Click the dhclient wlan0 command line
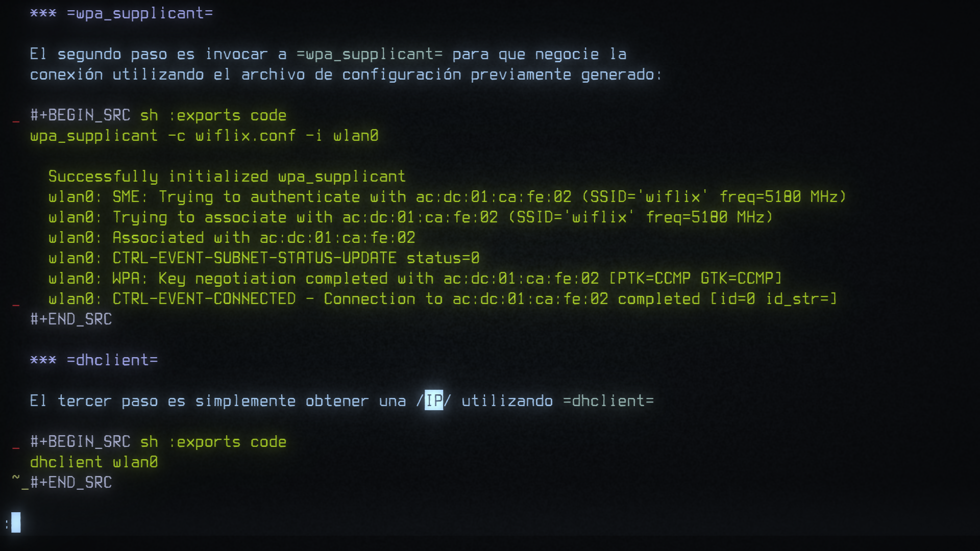The image size is (980, 551). point(94,462)
